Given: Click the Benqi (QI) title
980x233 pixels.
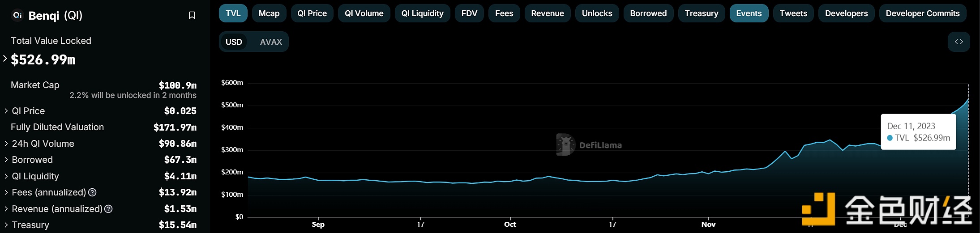Looking at the screenshot, I should [x=56, y=16].
